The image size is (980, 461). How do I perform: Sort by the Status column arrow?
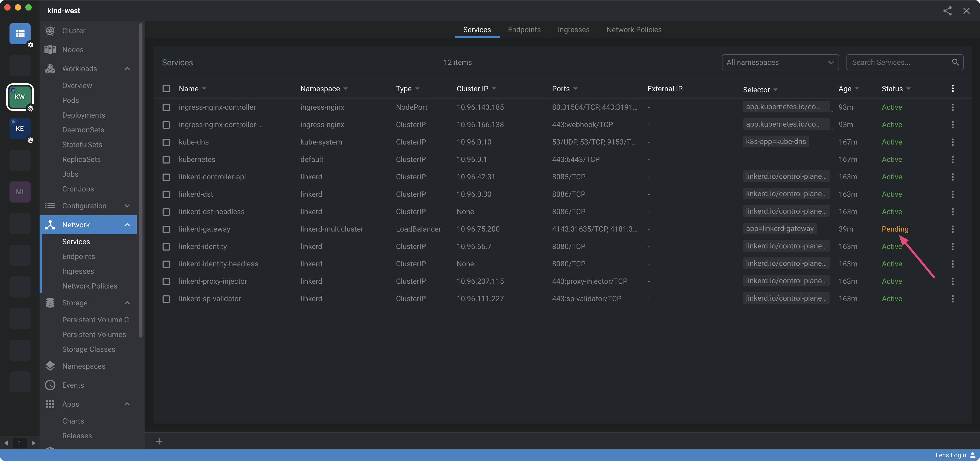click(x=908, y=89)
